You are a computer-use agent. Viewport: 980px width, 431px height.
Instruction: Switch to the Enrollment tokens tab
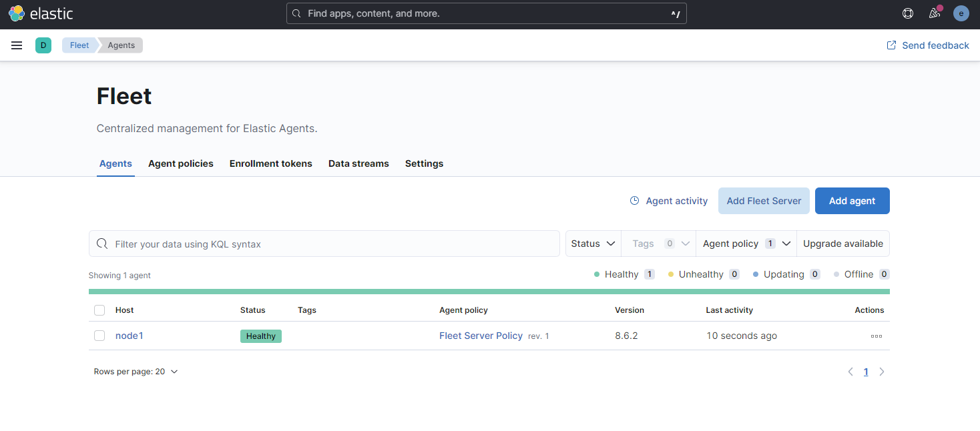point(271,163)
